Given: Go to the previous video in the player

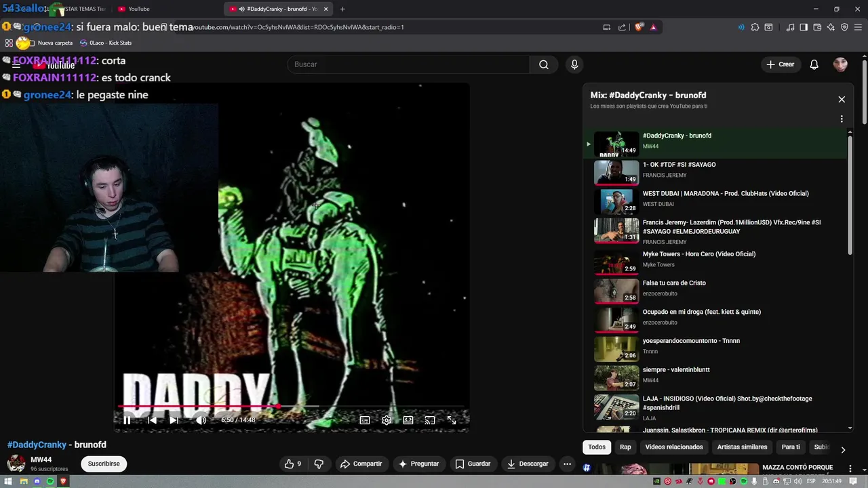Looking at the screenshot, I should [152, 420].
